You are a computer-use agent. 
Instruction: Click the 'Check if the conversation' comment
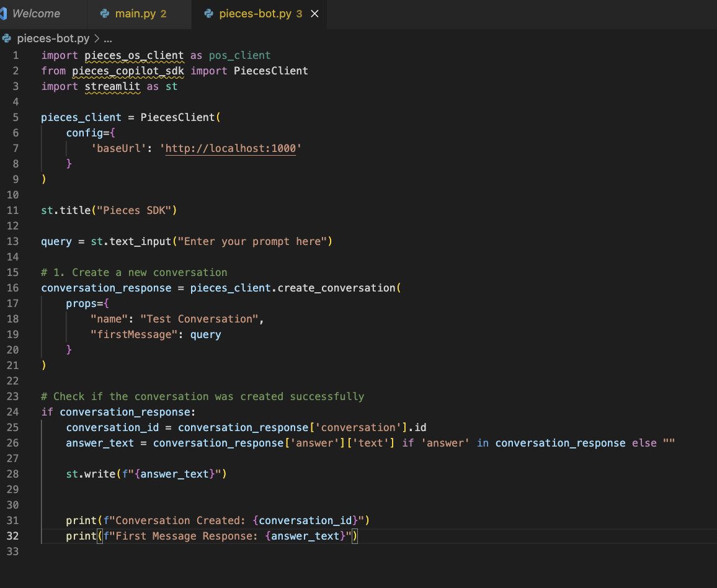click(x=203, y=396)
